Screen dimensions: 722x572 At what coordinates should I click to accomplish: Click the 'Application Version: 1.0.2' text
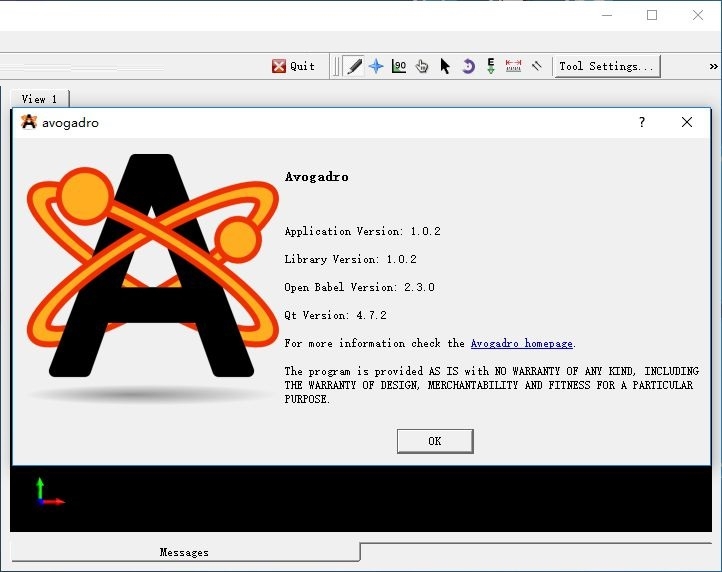tap(362, 231)
